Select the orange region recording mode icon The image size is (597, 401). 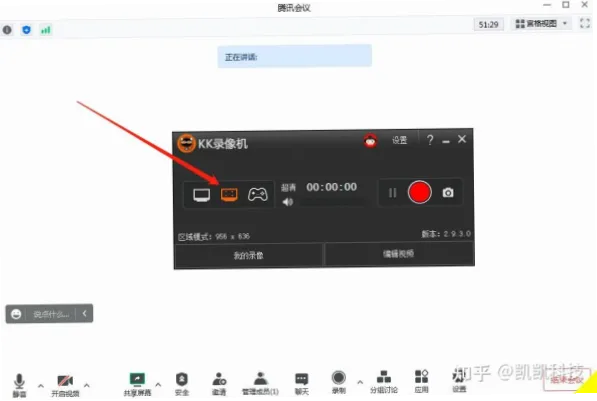click(229, 195)
